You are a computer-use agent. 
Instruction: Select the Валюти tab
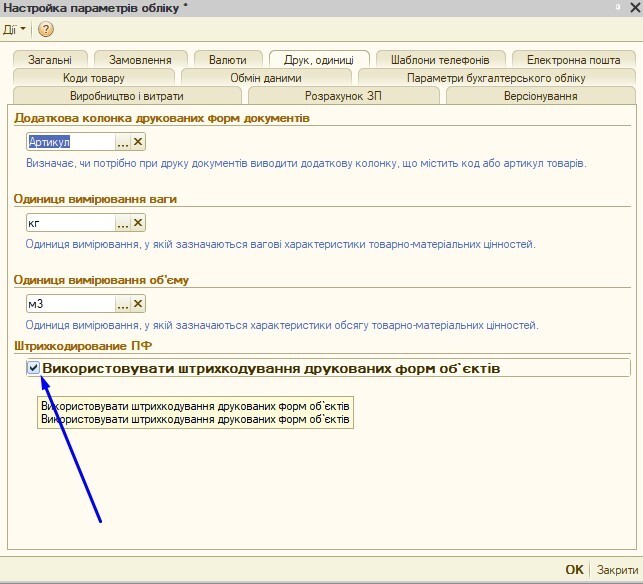227,59
